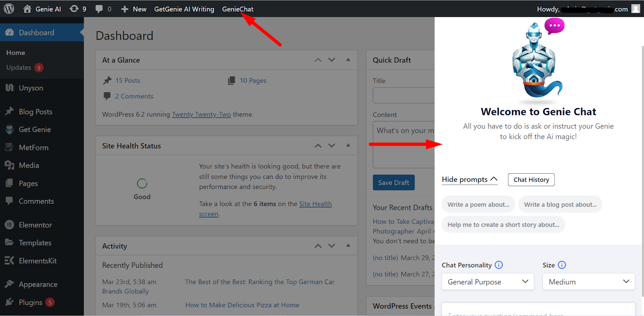The image size is (644, 316).
Task: Click the Quick Draft Title field
Action: [x=404, y=95]
